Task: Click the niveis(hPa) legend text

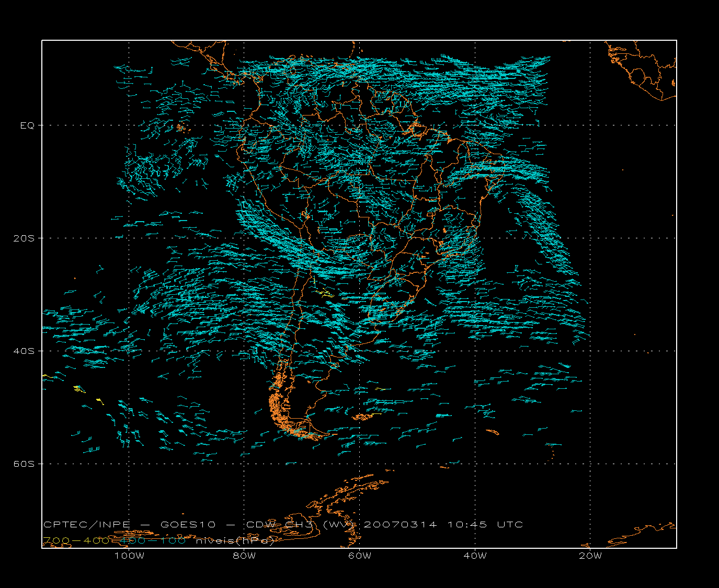Action: click(x=235, y=541)
